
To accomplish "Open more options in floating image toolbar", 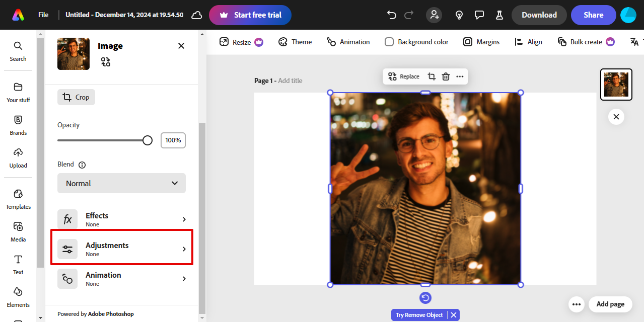I will 460,76.
